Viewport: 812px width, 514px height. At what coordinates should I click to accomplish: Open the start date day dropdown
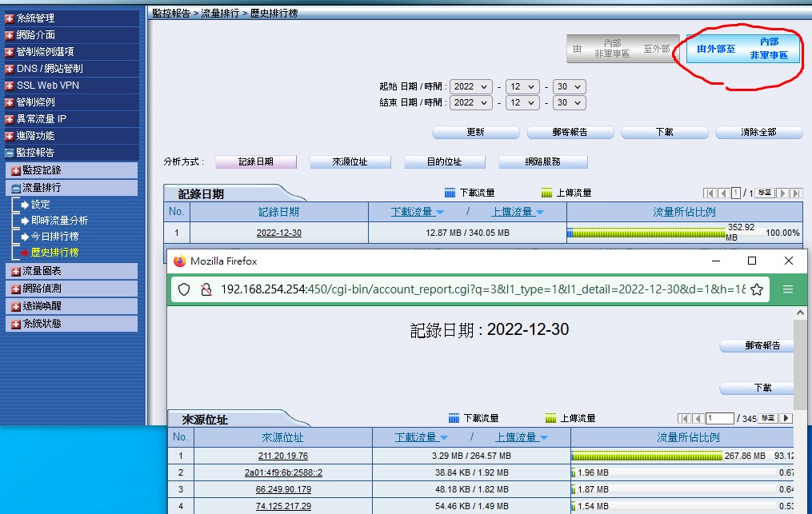click(570, 86)
